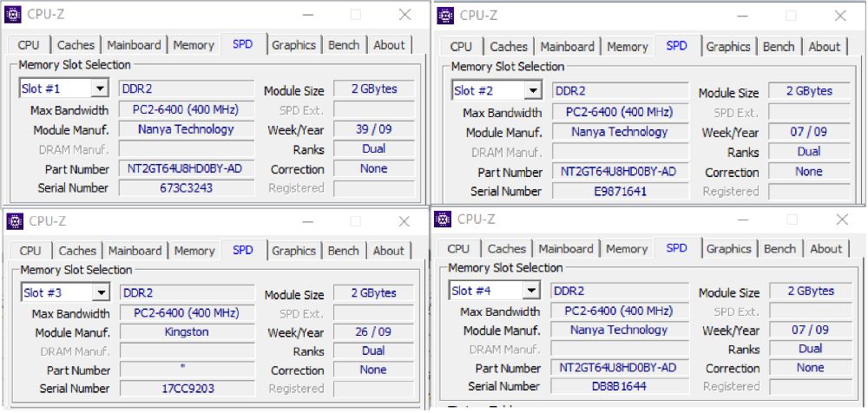868x413 pixels.
Task: Click the 2 GBytes module size in the Slot #2 window
Action: (x=809, y=91)
